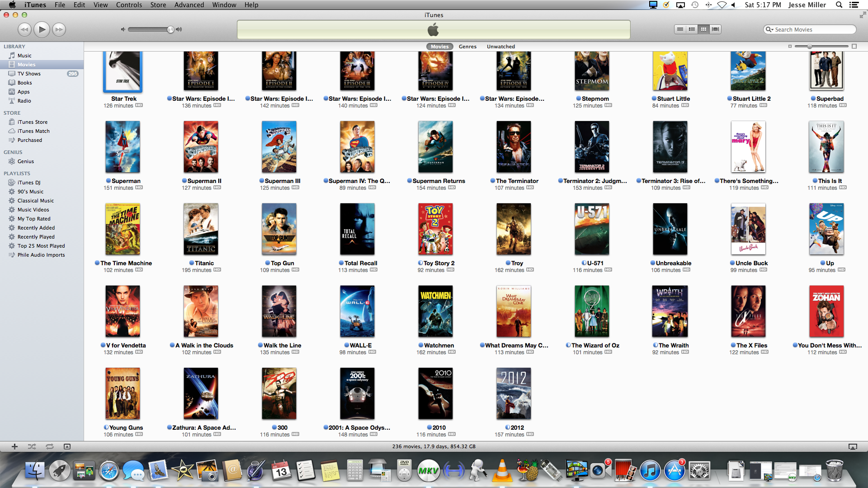Select the Titanic movie poster

[201, 229]
